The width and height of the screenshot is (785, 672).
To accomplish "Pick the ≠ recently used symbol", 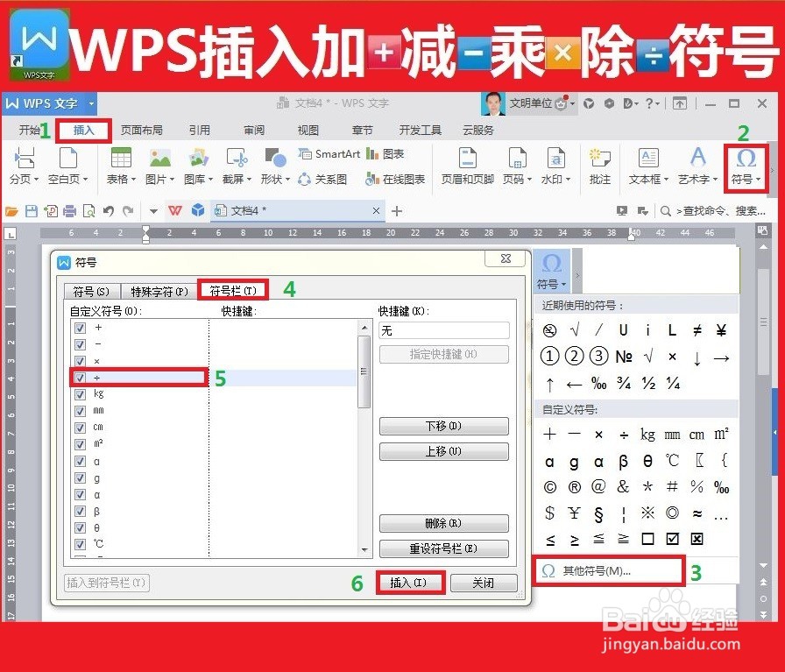I will pos(697,330).
